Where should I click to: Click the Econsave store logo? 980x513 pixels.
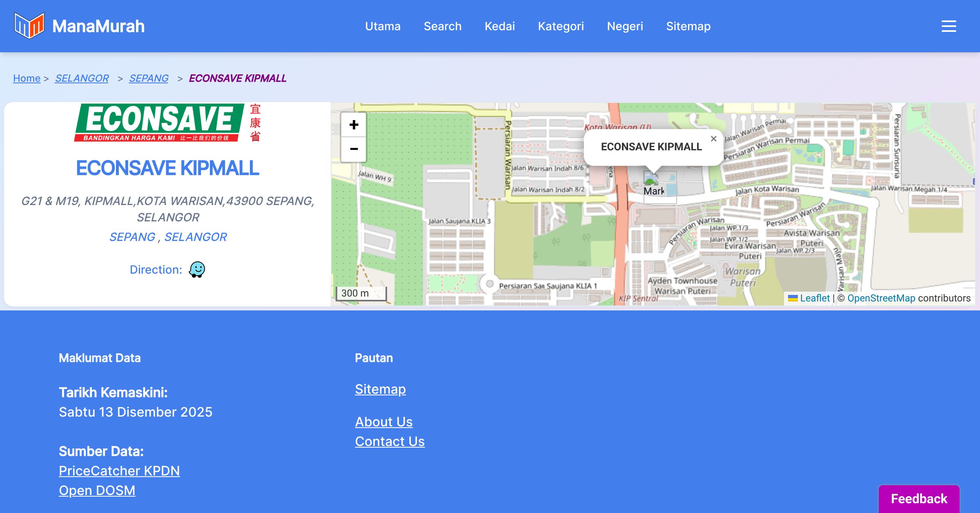tap(167, 123)
